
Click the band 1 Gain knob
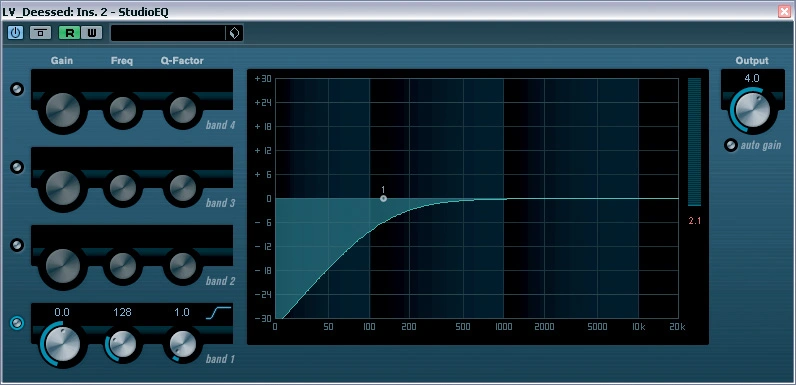coord(62,344)
